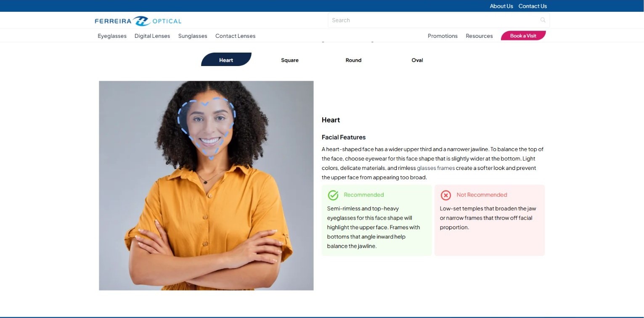Follow the glasses frames text link
Image resolution: width=644 pixels, height=318 pixels.
coord(436,168)
